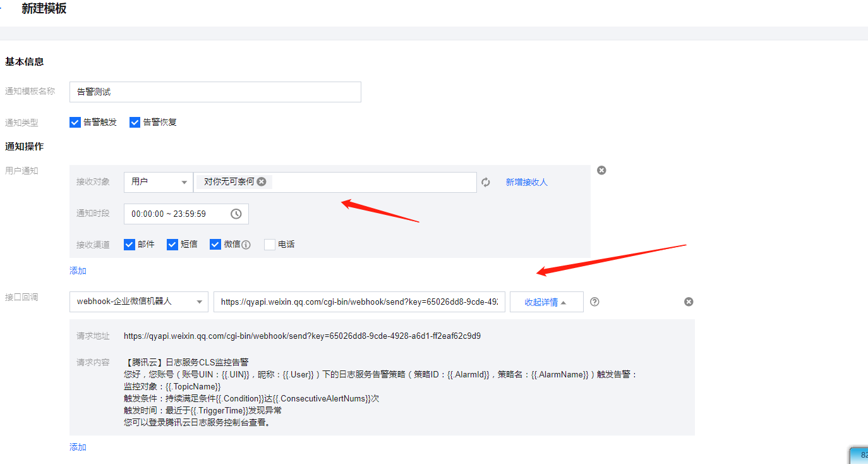Open the 用户 recipient type dropdown
Screen dimensions: 868x464
point(159,182)
